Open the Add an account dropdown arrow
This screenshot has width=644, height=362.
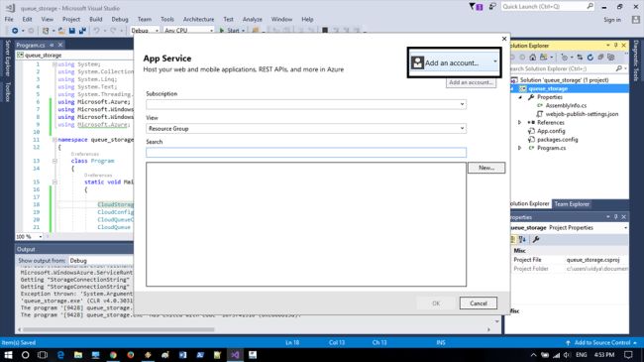495,61
